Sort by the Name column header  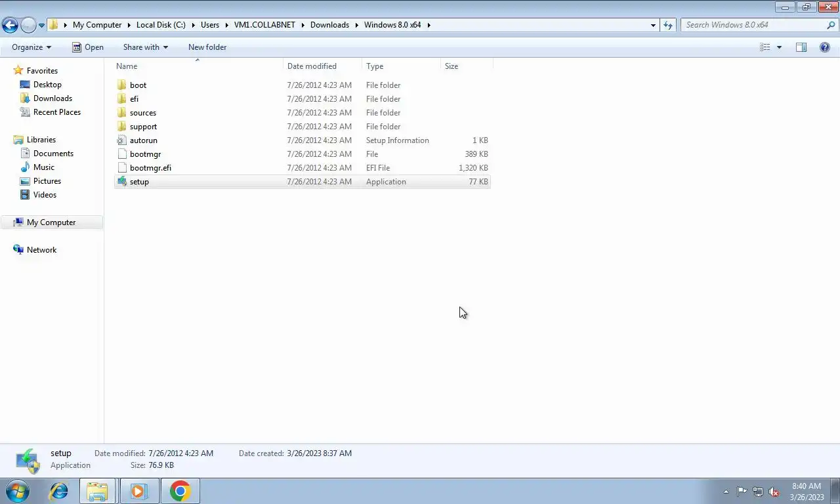pyautogui.click(x=198, y=66)
